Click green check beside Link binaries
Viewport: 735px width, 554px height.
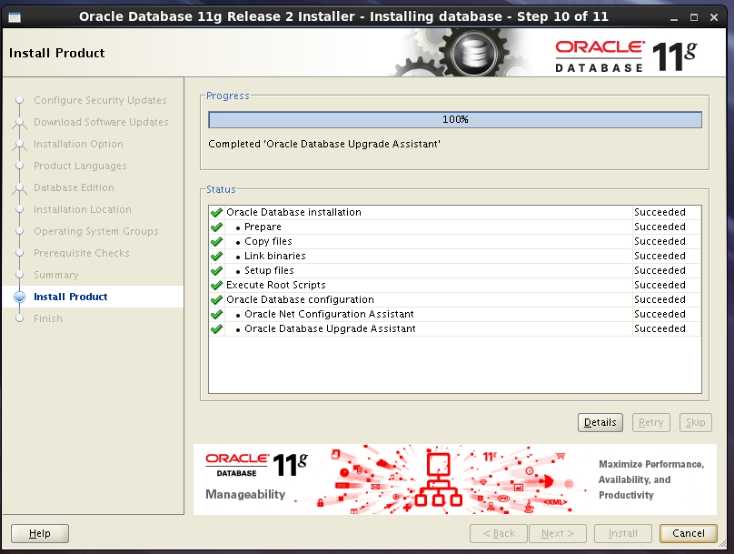217,256
